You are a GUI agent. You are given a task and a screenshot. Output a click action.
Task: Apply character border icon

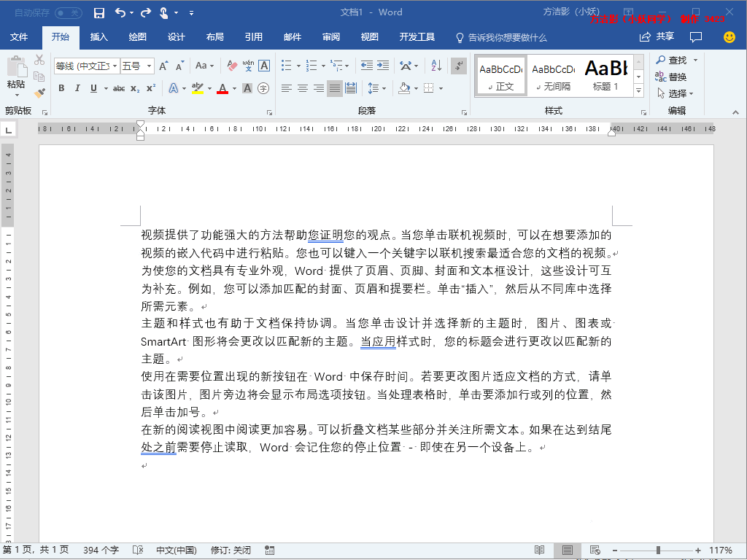264,66
